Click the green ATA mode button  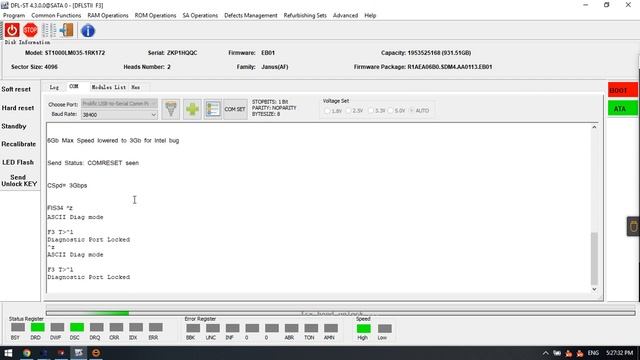pos(622,109)
